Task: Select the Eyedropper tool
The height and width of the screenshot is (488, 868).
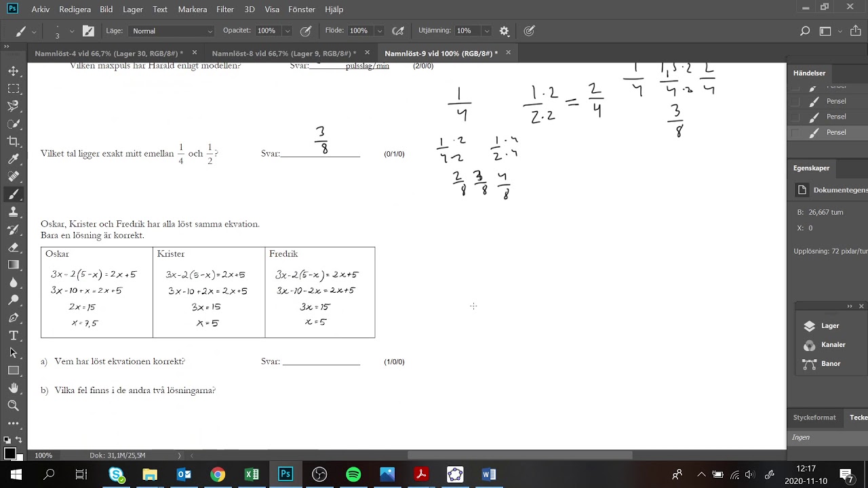Action: point(13,159)
